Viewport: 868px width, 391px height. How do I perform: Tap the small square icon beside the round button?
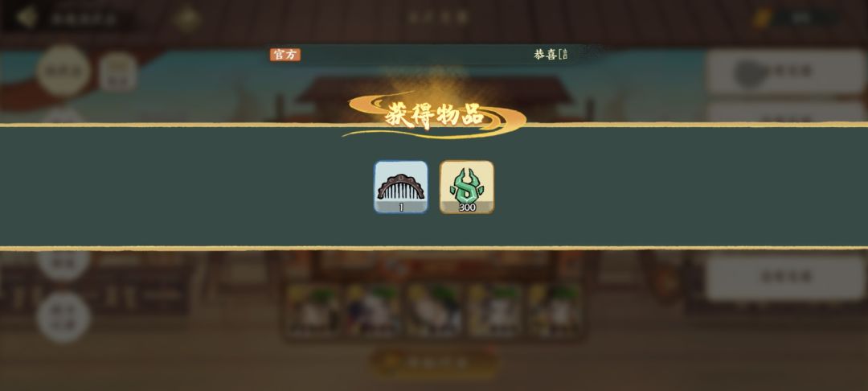[x=118, y=72]
